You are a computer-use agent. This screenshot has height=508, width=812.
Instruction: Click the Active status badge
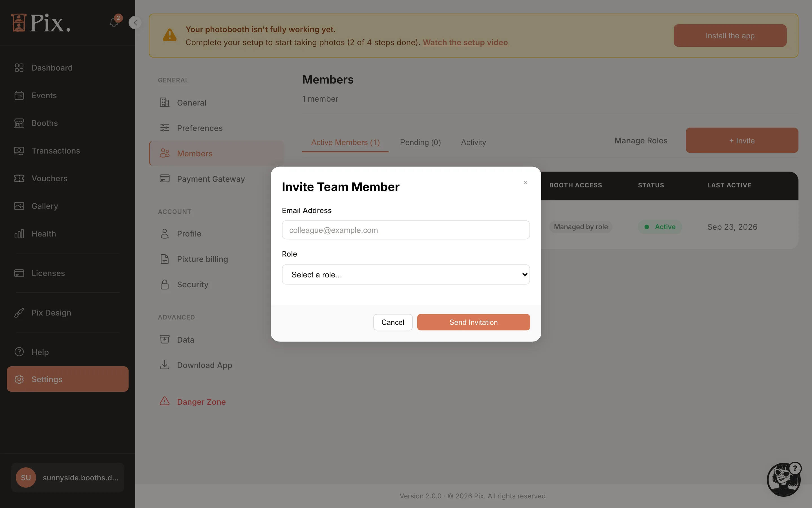(660, 227)
